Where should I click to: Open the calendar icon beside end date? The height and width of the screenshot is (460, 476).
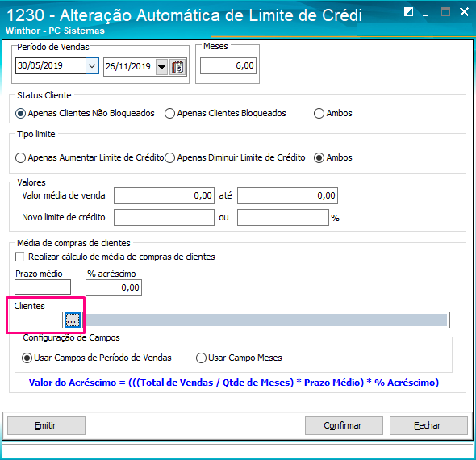[177, 67]
